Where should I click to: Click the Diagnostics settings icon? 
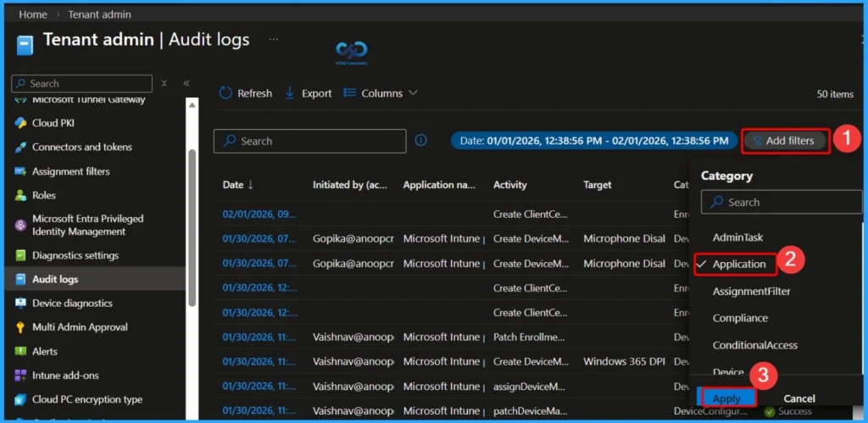tap(20, 256)
